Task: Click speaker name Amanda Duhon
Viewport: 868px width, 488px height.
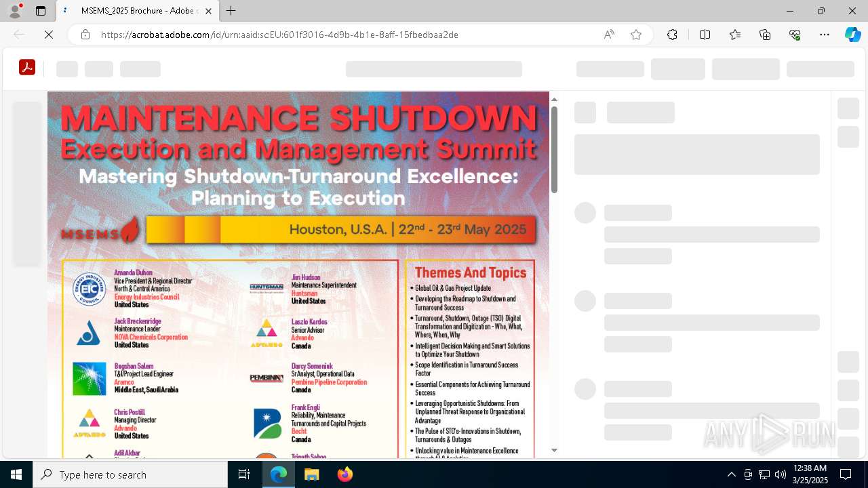Action: (133, 273)
